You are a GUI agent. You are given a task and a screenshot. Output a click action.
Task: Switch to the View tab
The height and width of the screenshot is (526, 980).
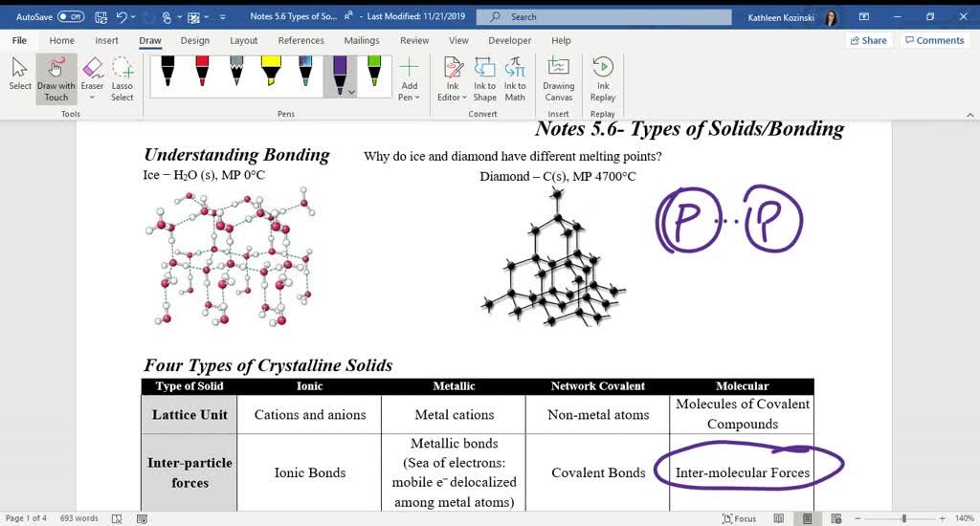pyautogui.click(x=458, y=40)
